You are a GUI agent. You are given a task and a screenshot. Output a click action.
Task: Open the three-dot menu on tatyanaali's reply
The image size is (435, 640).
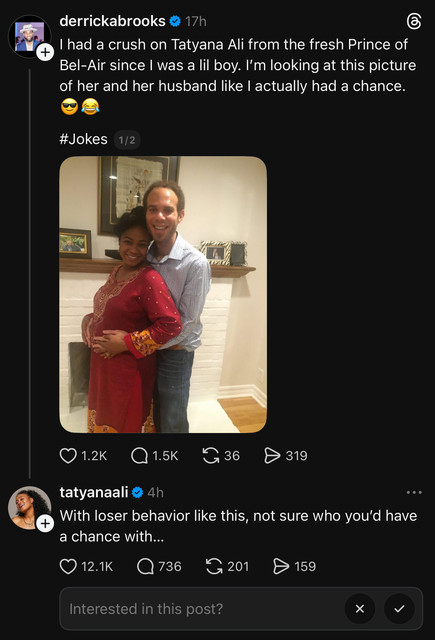[x=414, y=493]
